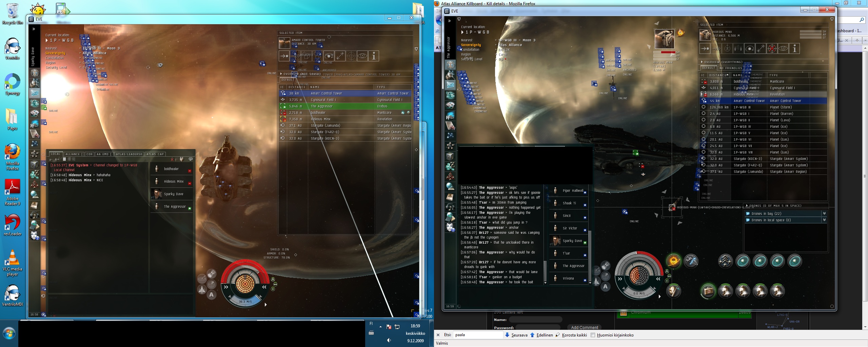
Task: Click Show Info icon for Amarr Control Tower
Action: pos(374,56)
